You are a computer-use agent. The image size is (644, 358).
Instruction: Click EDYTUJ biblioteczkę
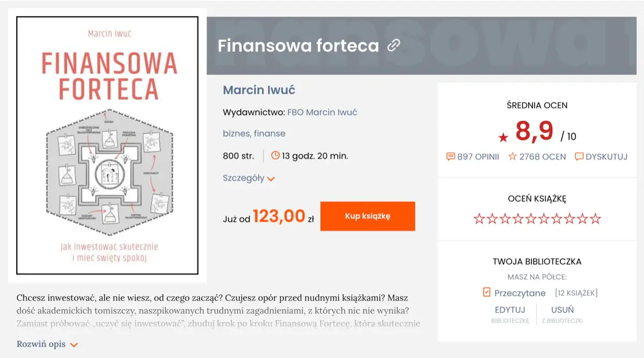point(510,310)
